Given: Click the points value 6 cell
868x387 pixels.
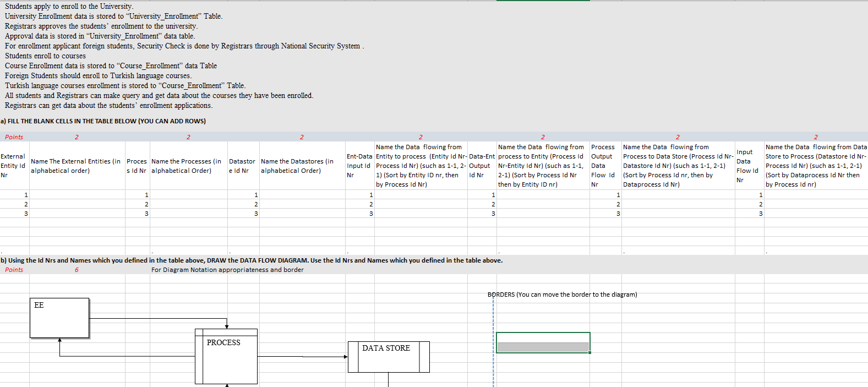Looking at the screenshot, I should (77, 270).
